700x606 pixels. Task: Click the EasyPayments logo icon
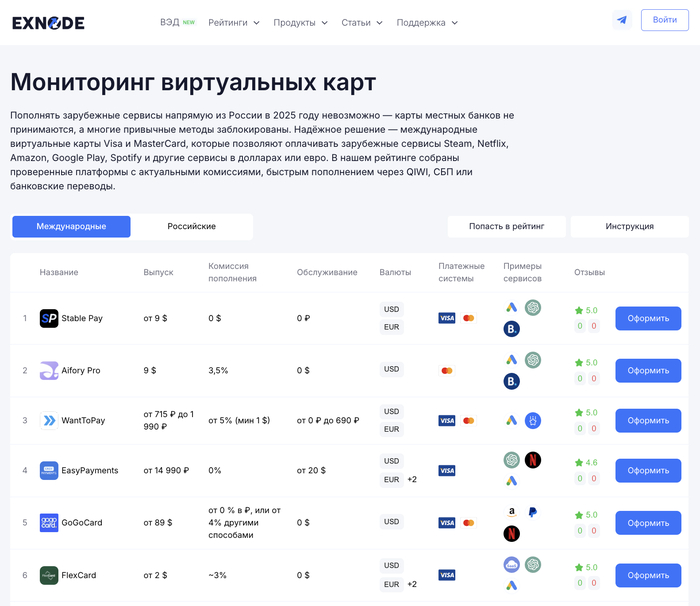pyautogui.click(x=49, y=471)
